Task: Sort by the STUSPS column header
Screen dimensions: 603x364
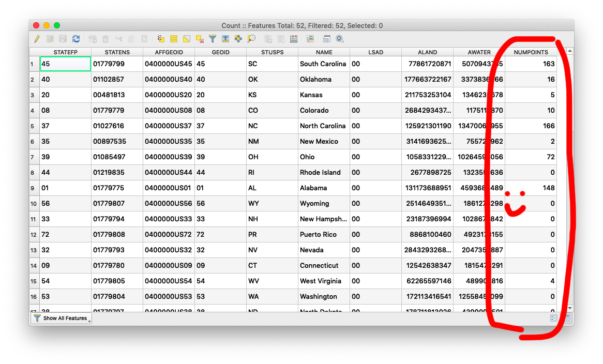Action: 272,52
